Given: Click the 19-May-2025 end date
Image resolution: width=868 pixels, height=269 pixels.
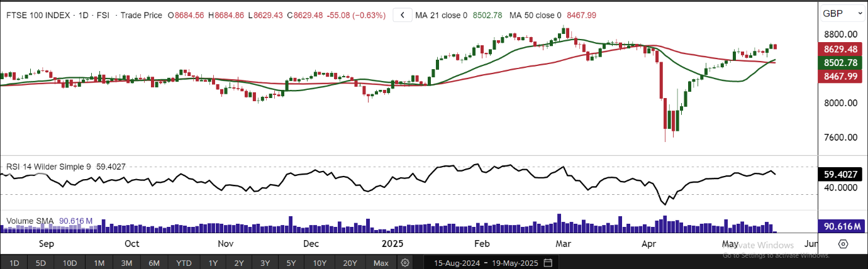Looking at the screenshot, I should [516, 262].
